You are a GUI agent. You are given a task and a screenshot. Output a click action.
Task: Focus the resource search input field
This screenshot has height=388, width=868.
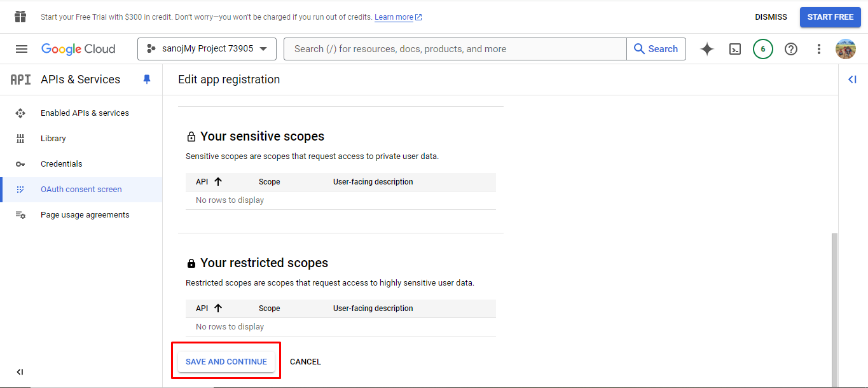[x=455, y=49]
